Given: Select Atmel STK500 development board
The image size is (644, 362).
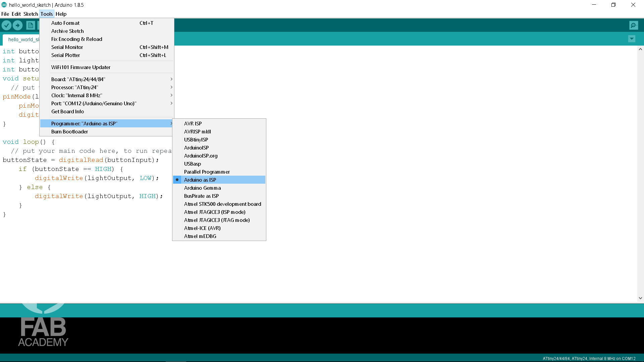Looking at the screenshot, I should coord(219,204).
